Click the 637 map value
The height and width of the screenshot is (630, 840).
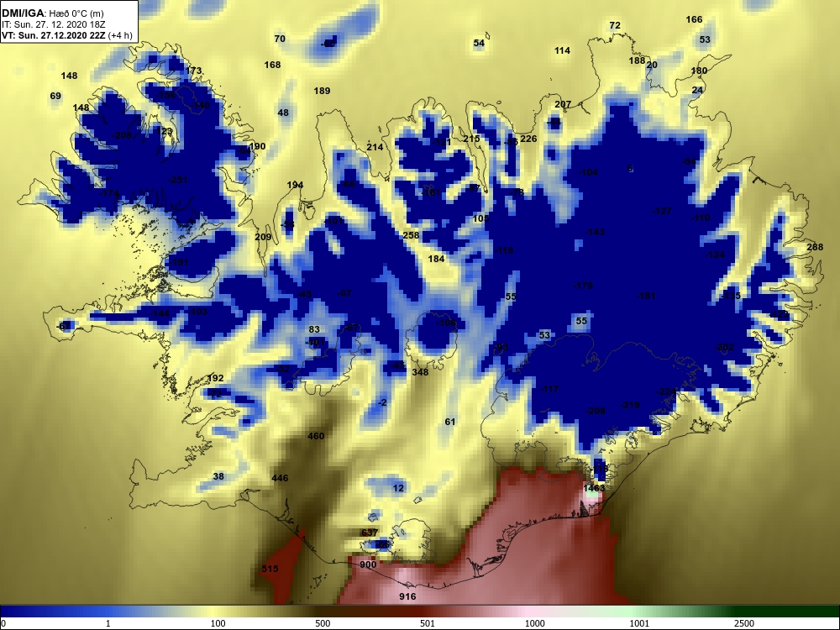(370, 533)
